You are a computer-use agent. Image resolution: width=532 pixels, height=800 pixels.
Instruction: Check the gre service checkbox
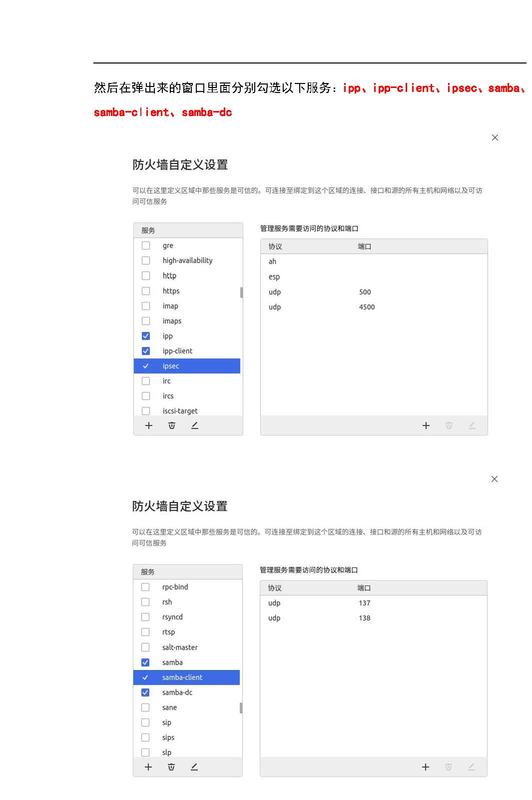point(146,245)
